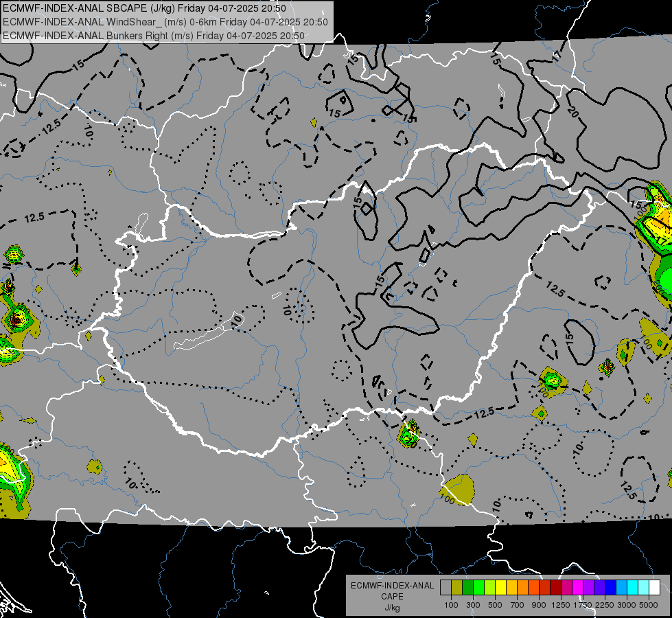Image resolution: width=672 pixels, height=618 pixels.
Task: Pick the bright green legend swatch
Action: click(478, 587)
